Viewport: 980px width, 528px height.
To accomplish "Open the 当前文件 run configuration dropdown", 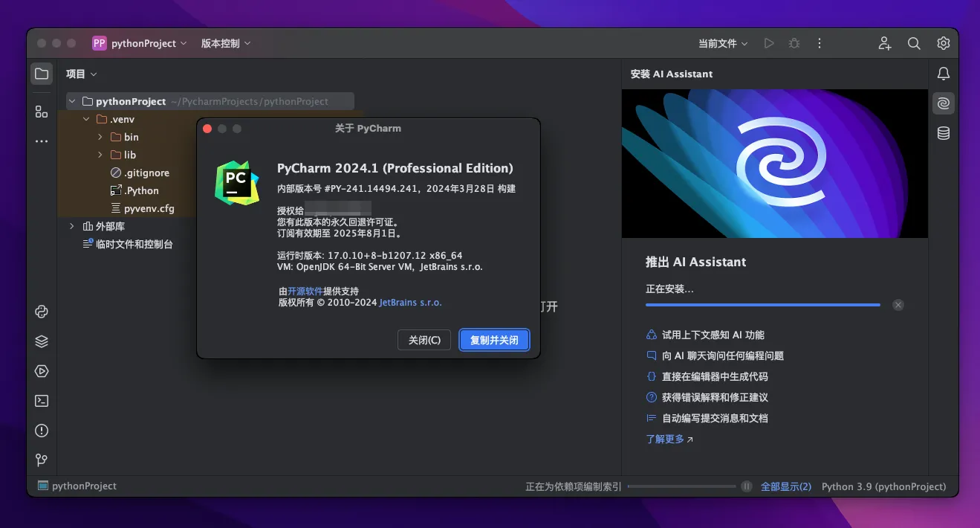I will coord(722,44).
